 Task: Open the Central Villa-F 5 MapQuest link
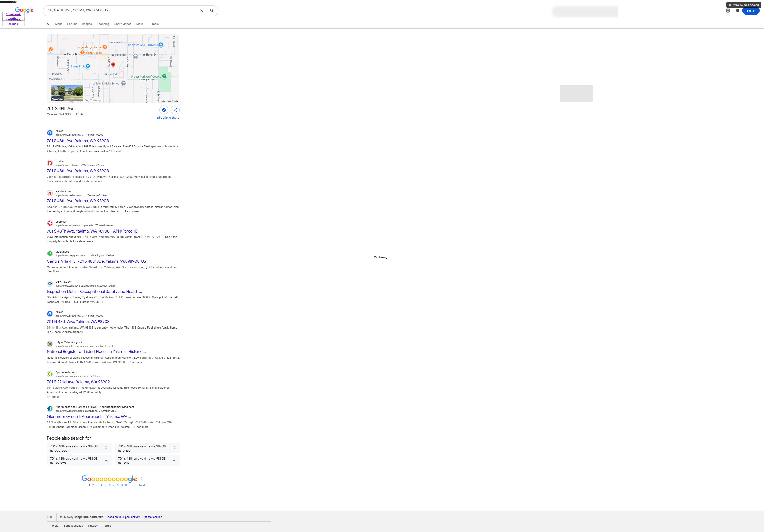[x=96, y=261]
